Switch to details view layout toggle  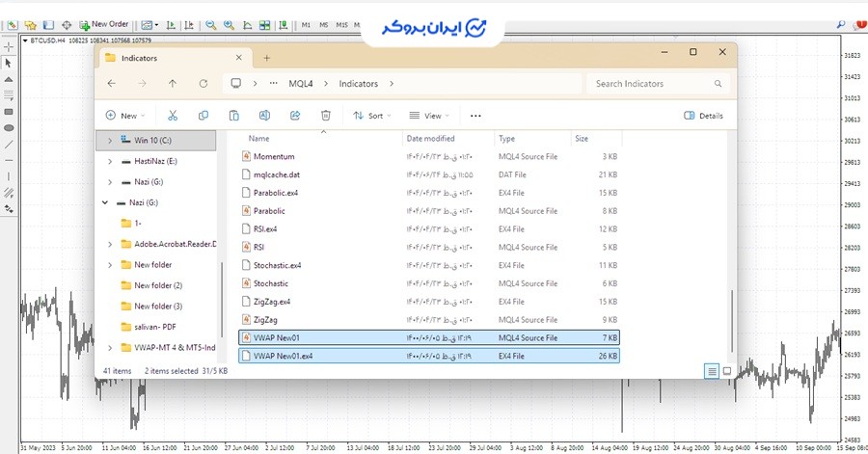[712, 370]
